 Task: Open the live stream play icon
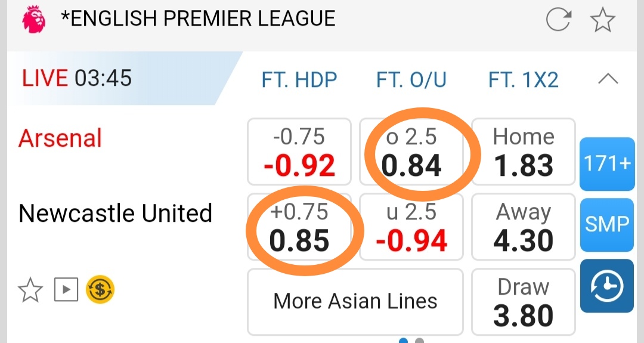66,291
